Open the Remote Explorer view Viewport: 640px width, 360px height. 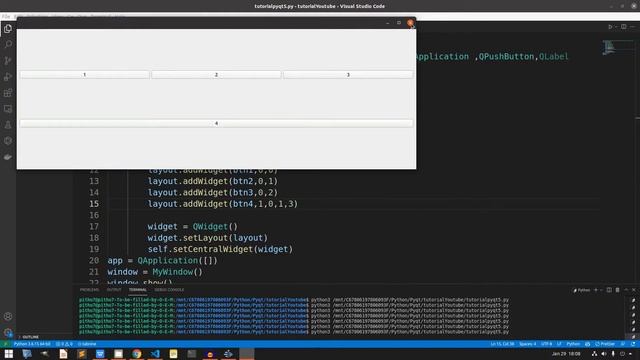point(8,109)
